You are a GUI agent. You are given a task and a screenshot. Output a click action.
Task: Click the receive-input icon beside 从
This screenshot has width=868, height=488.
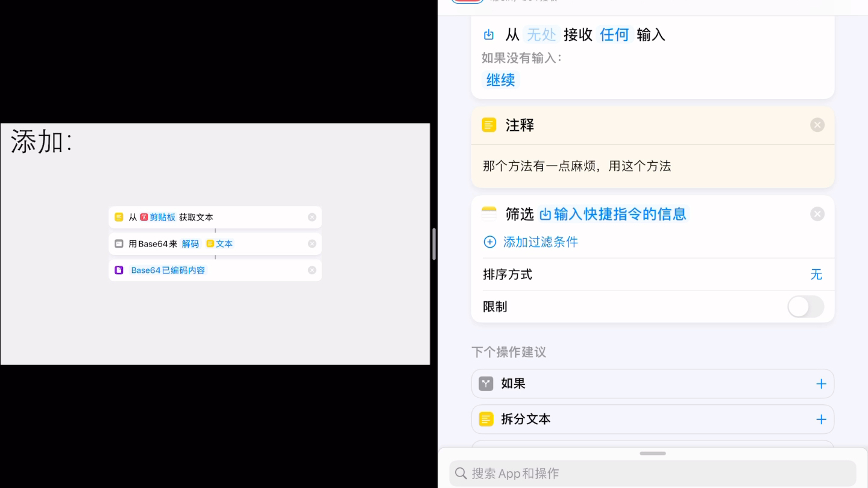pos(489,35)
